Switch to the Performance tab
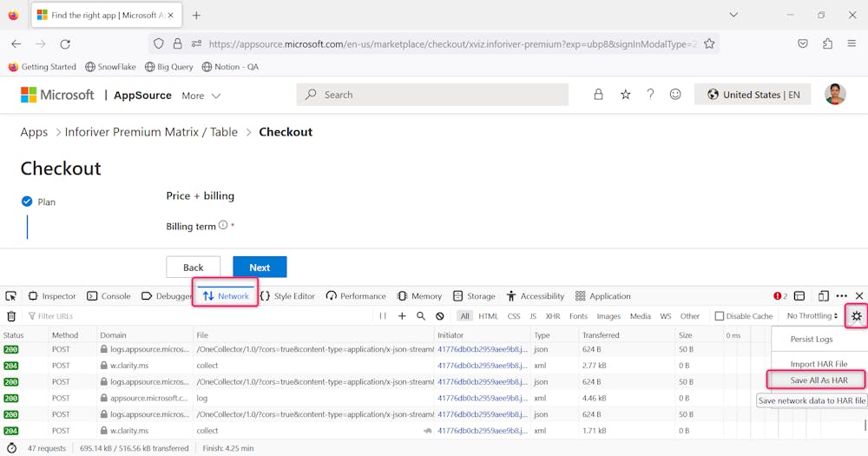The height and width of the screenshot is (456, 868). pos(356,296)
